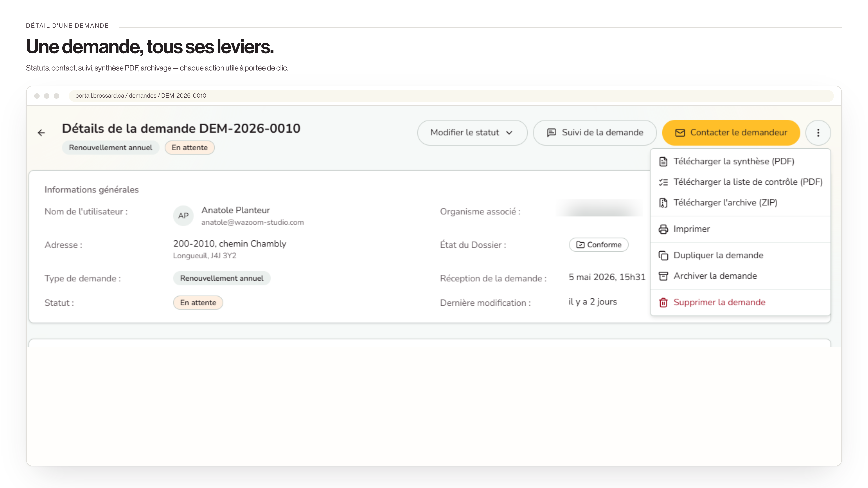
Task: Choose Télécharger la liste de contrôle (PDF)
Action: point(740,182)
